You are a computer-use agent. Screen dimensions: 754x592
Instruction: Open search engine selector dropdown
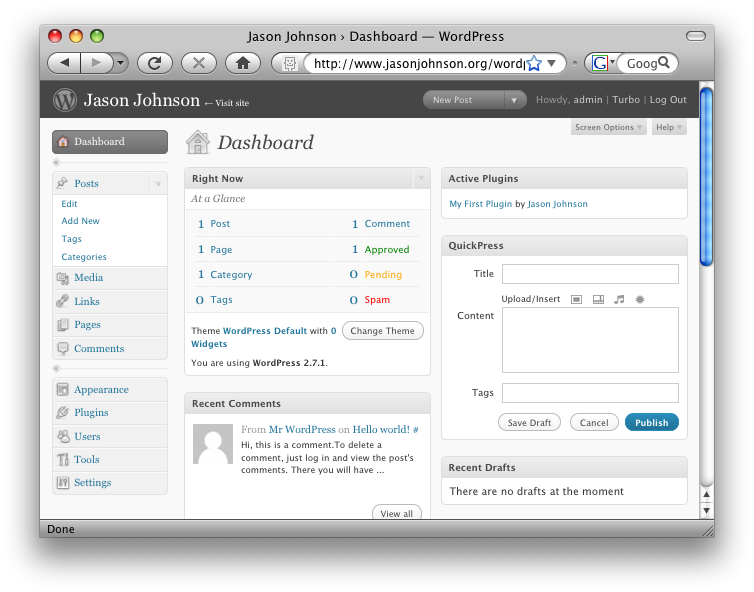[613, 61]
